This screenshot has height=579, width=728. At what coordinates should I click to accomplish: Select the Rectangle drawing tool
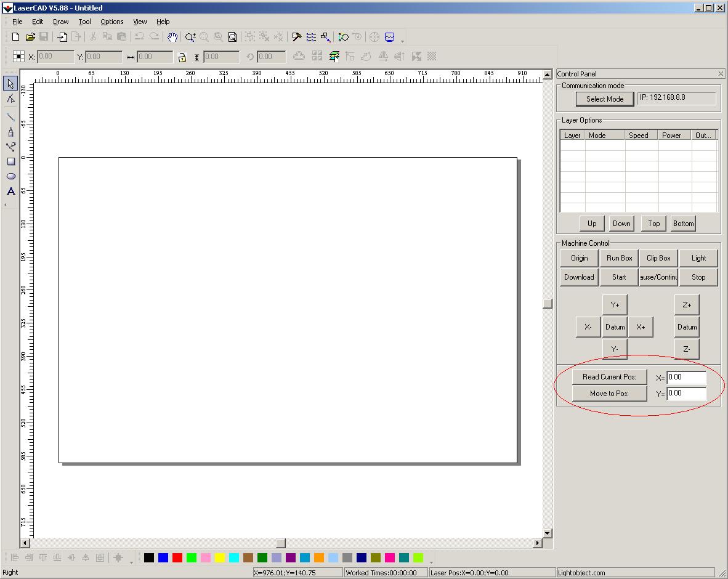(11, 161)
